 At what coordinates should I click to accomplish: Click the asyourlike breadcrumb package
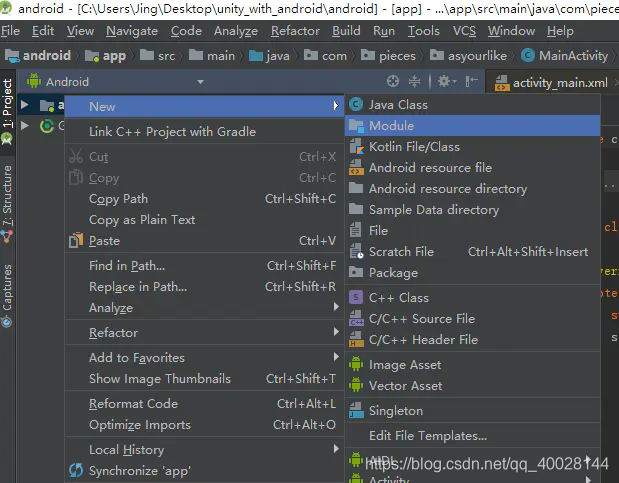[468, 56]
